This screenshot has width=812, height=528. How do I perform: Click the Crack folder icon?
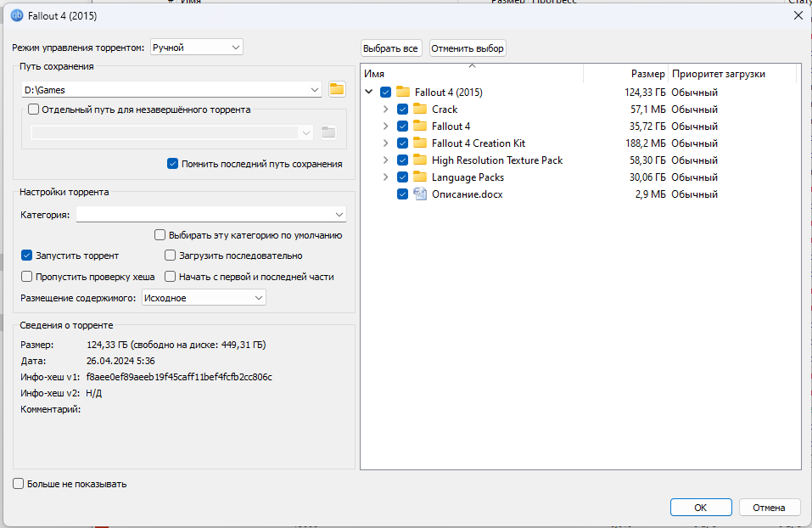click(x=419, y=110)
